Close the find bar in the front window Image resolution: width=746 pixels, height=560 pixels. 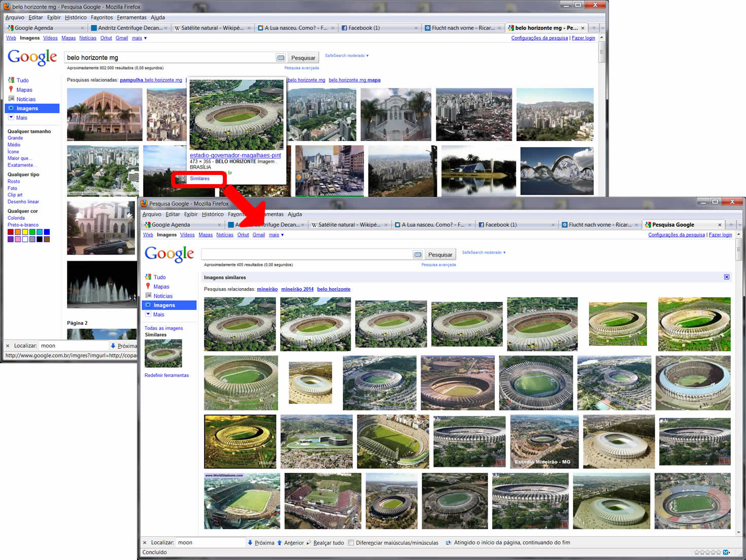coord(145,543)
